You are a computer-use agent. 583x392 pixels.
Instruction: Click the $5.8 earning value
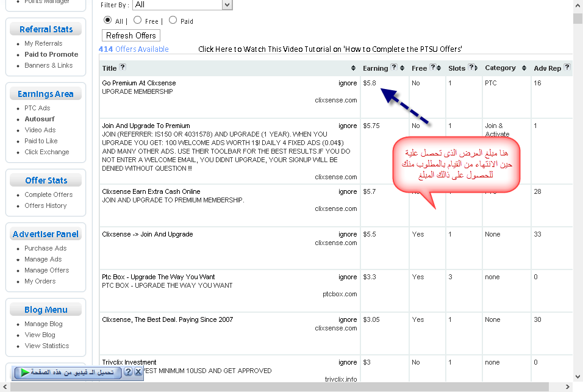pyautogui.click(x=370, y=84)
